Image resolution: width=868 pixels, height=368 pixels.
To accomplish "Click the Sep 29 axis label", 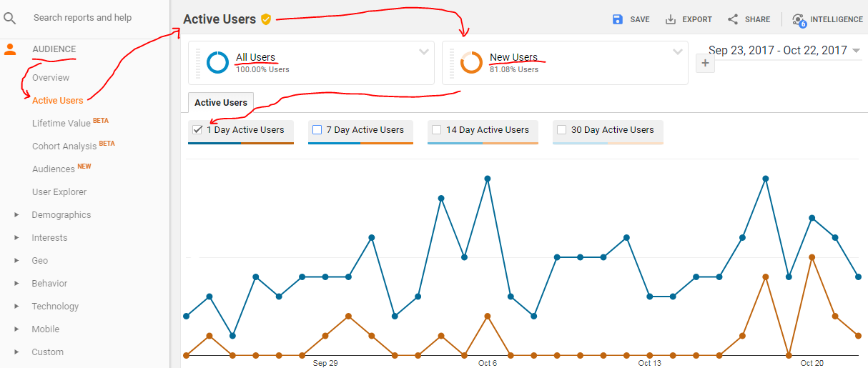I will point(325,363).
